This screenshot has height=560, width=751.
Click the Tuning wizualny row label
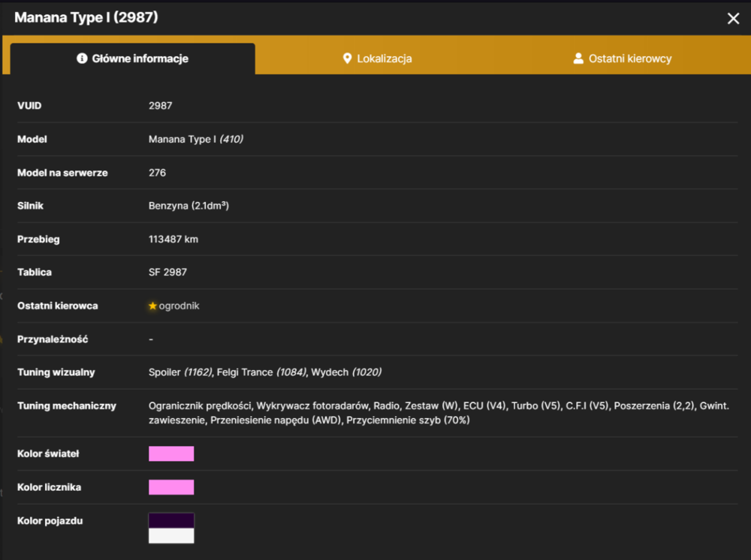point(56,372)
